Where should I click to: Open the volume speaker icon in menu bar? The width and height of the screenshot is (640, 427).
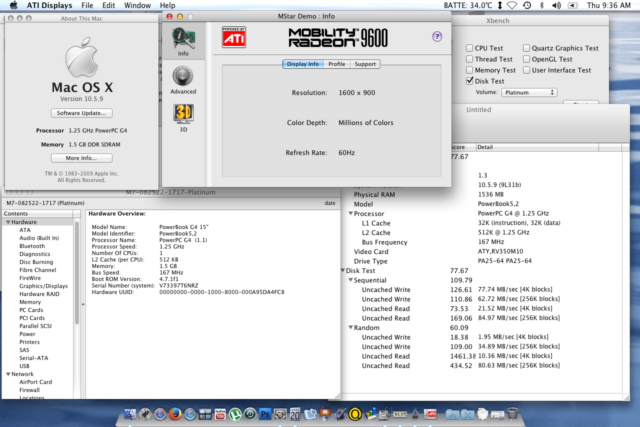[x=556, y=5]
